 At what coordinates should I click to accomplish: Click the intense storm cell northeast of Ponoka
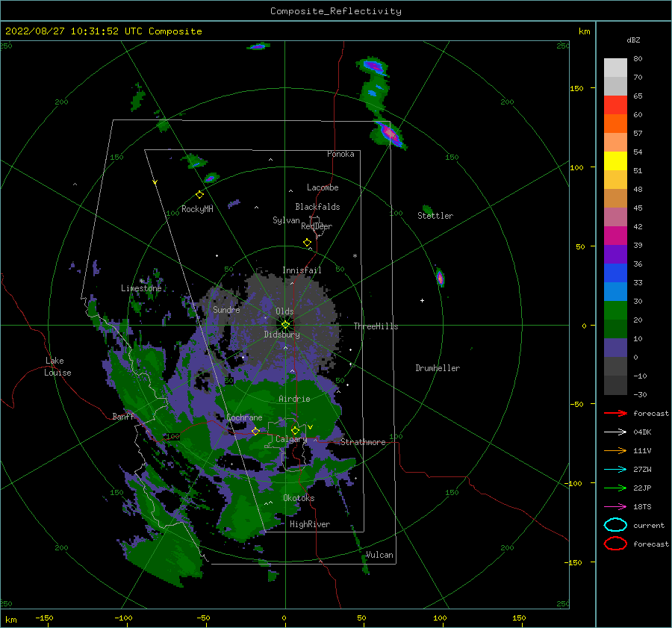point(389,134)
